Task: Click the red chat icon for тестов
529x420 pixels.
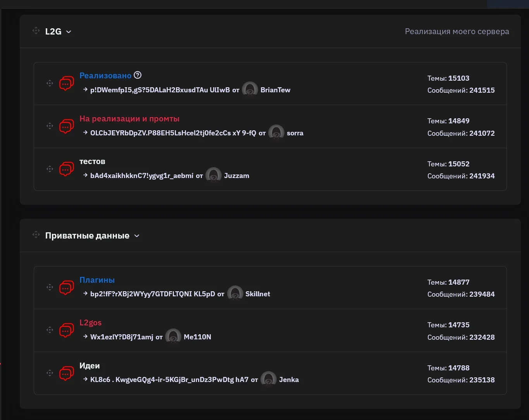Action: coord(66,169)
